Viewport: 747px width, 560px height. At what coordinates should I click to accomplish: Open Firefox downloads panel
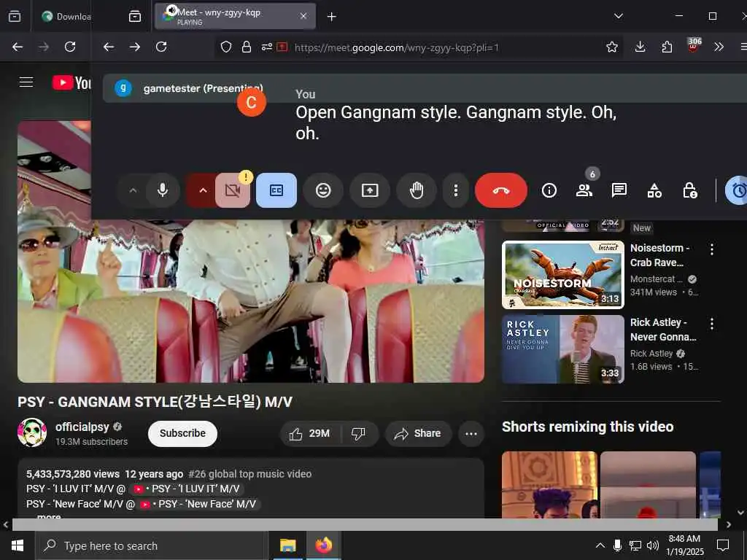coord(640,47)
